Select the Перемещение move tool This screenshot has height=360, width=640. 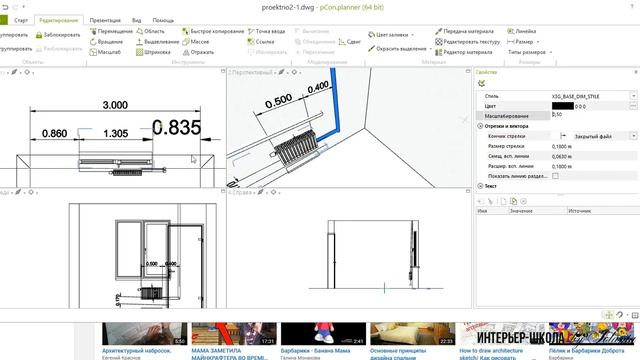111,31
